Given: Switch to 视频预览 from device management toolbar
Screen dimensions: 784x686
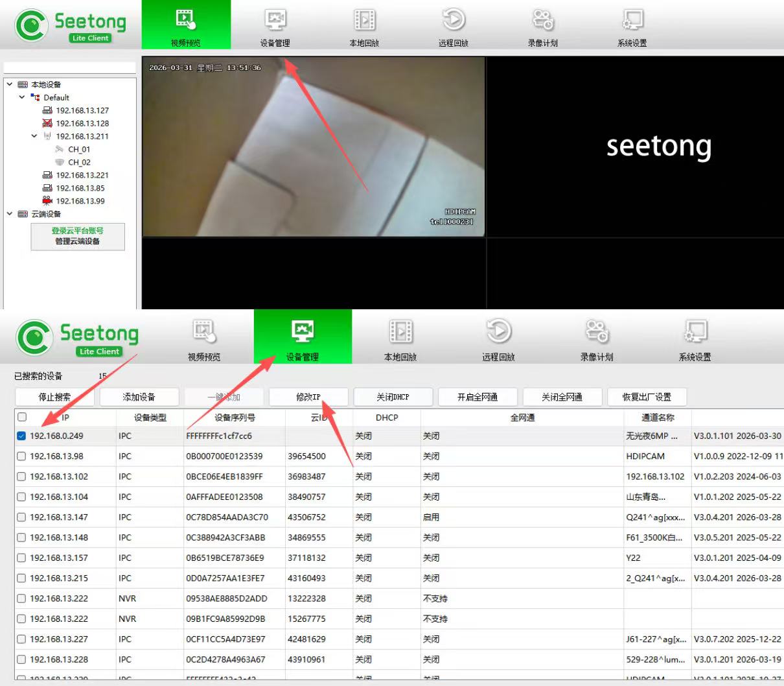Looking at the screenshot, I should [204, 338].
